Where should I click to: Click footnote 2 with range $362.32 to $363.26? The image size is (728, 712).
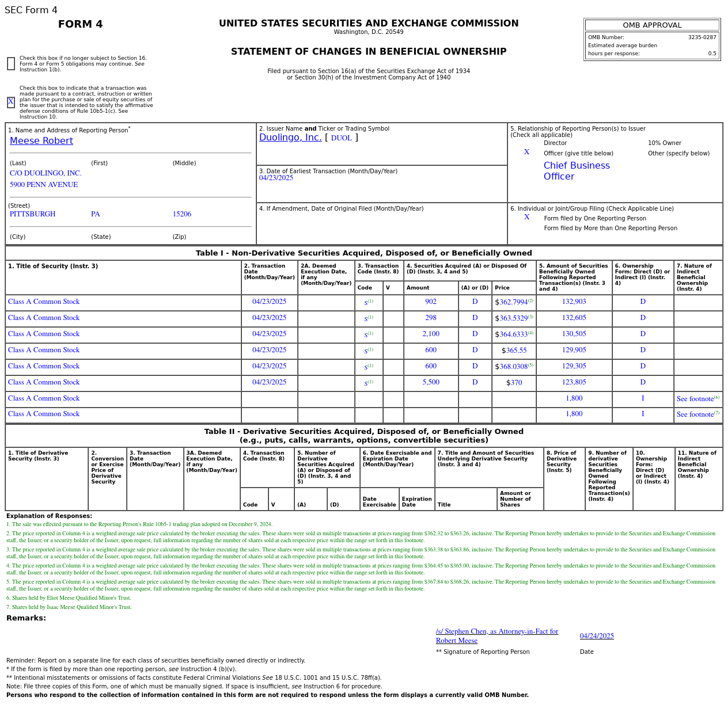[x=361, y=537]
